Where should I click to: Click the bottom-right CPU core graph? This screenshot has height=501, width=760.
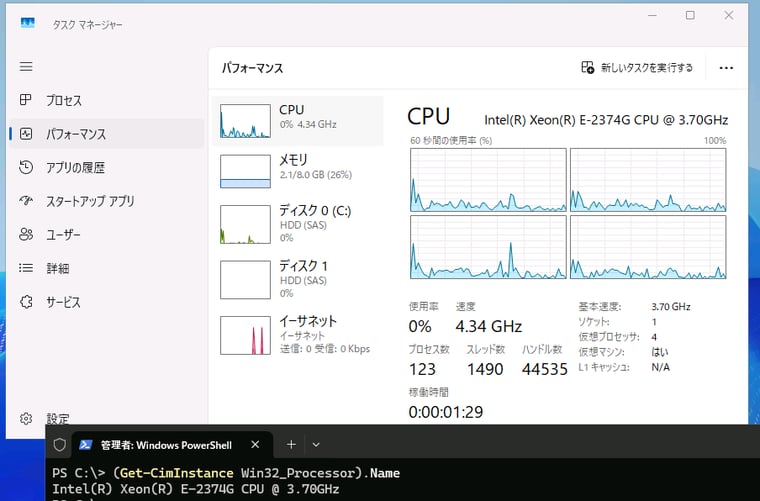648,247
